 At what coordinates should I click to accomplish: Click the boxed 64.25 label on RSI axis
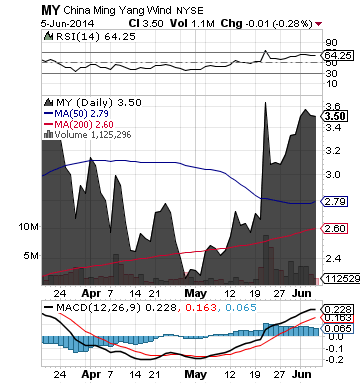[x=338, y=55]
